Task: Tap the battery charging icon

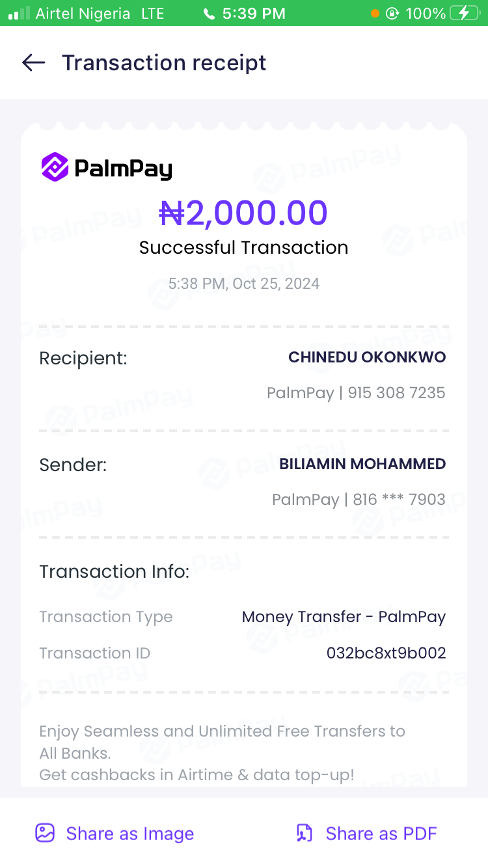Action: (x=463, y=13)
